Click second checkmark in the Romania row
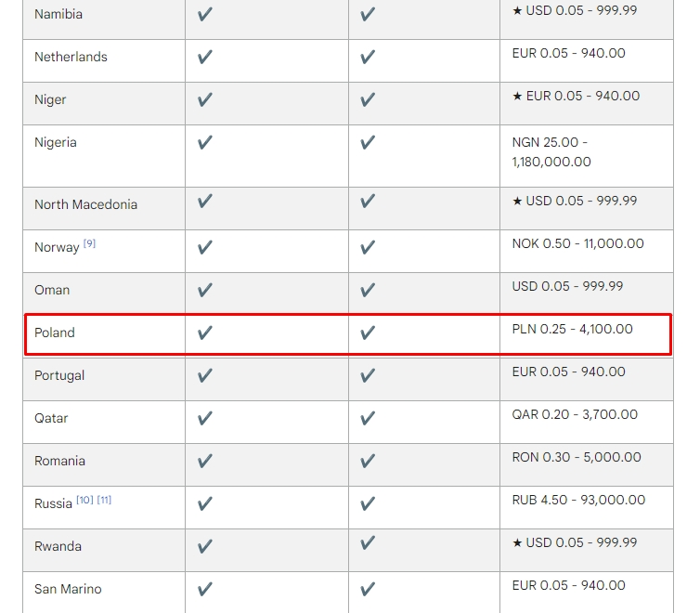 pyautogui.click(x=368, y=461)
